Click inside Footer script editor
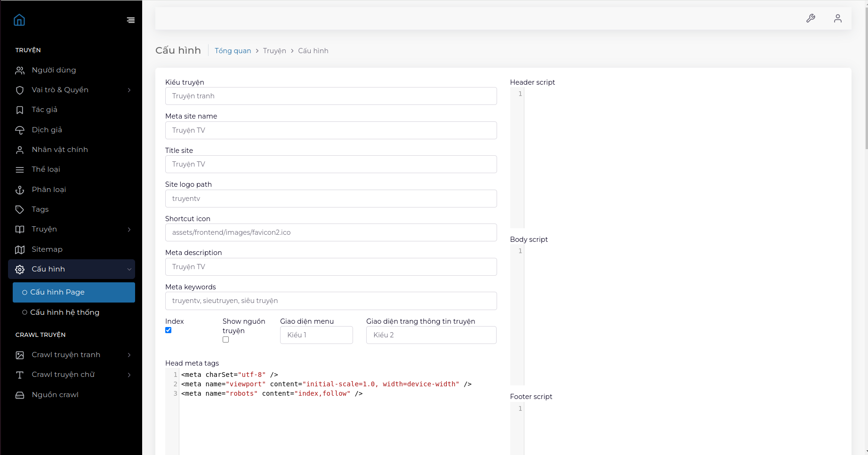This screenshot has width=868, height=455. point(675,429)
